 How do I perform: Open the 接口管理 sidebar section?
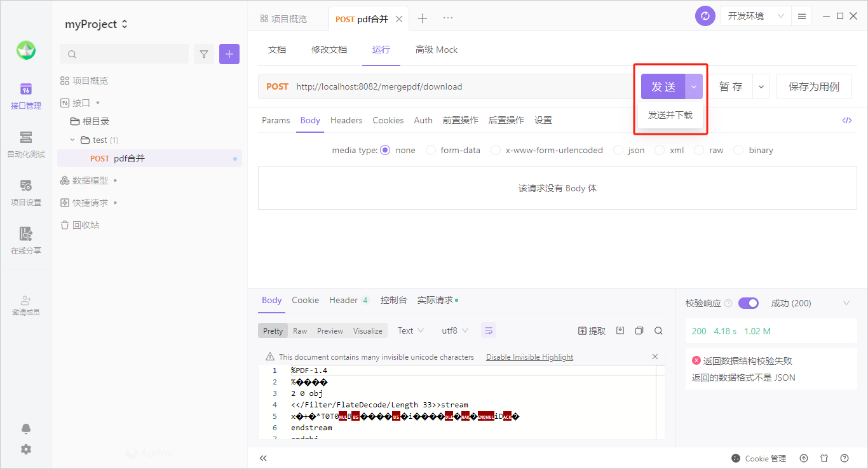[x=26, y=96]
